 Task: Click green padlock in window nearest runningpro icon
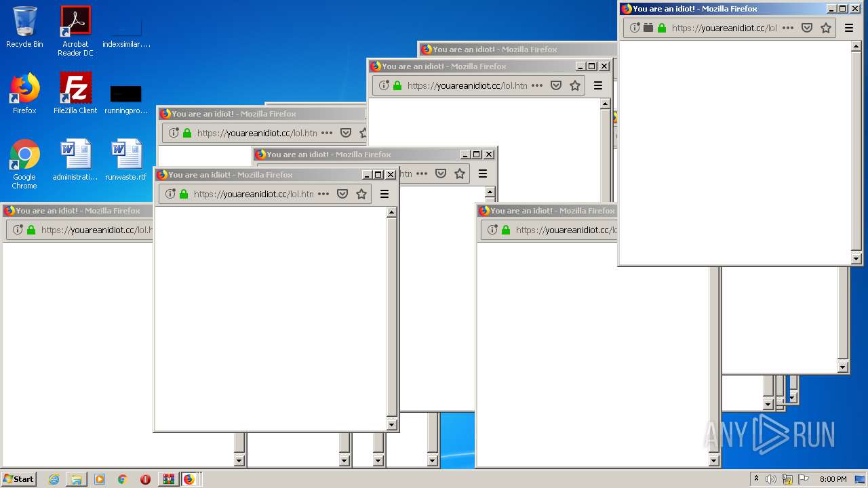pyautogui.click(x=187, y=133)
